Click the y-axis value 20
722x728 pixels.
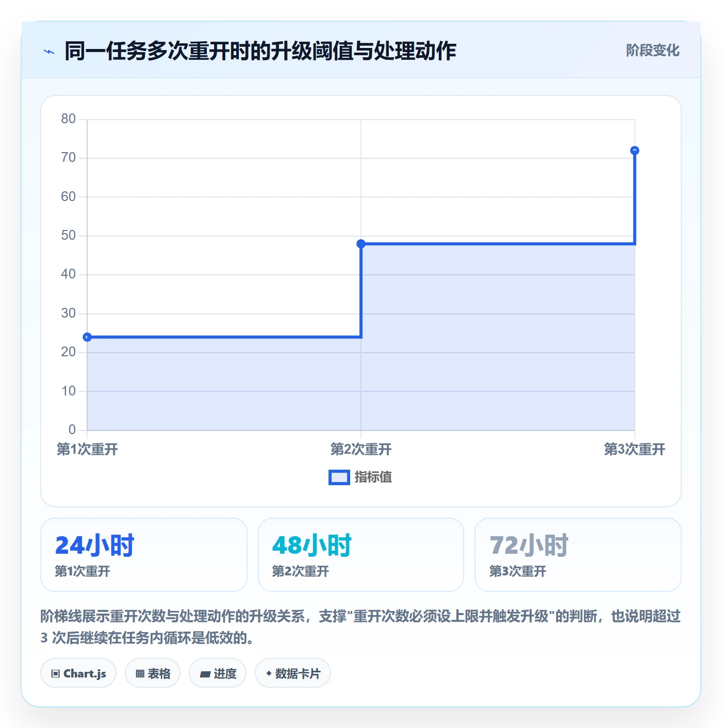point(68,352)
